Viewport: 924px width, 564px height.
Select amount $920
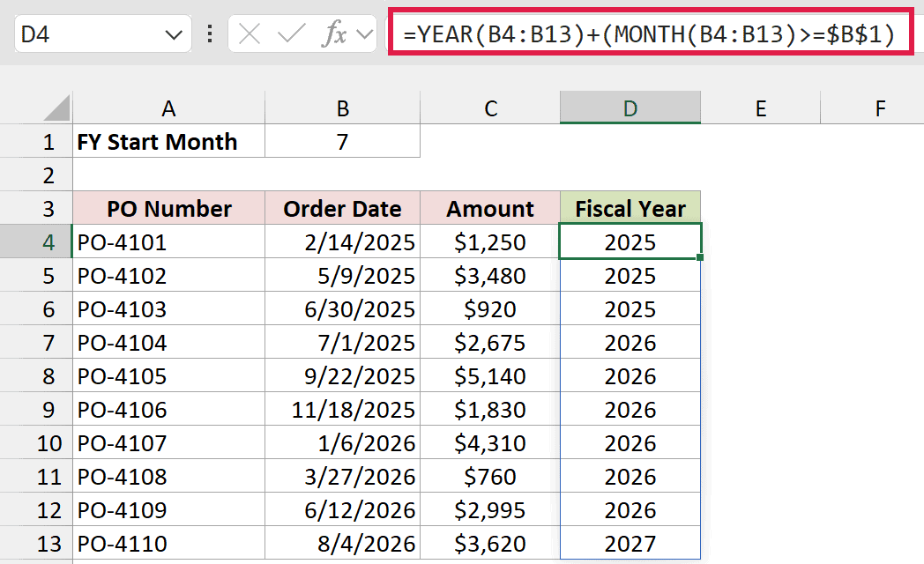point(490,309)
